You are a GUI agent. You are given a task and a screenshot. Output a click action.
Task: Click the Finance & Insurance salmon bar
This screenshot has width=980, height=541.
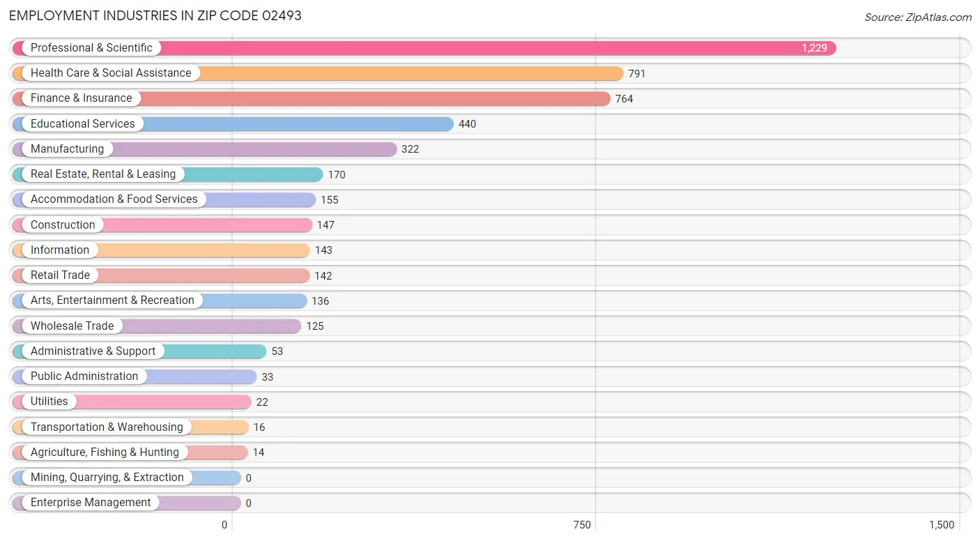(312, 98)
